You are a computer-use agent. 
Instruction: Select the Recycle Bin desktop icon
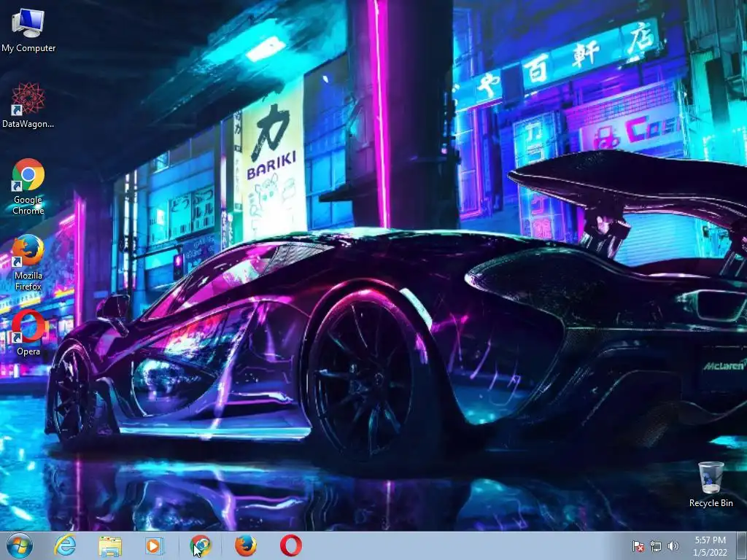point(711,484)
